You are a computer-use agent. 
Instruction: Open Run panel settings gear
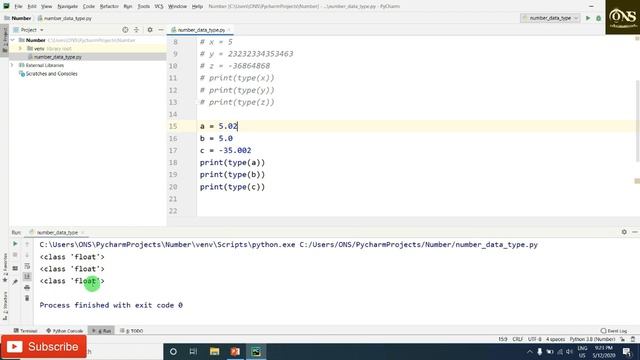pos(624,232)
